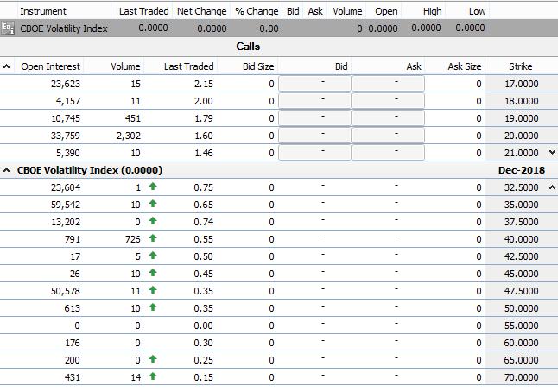The image size is (558, 392).
Task: Sort by the Strike column header
Action: [x=520, y=66]
